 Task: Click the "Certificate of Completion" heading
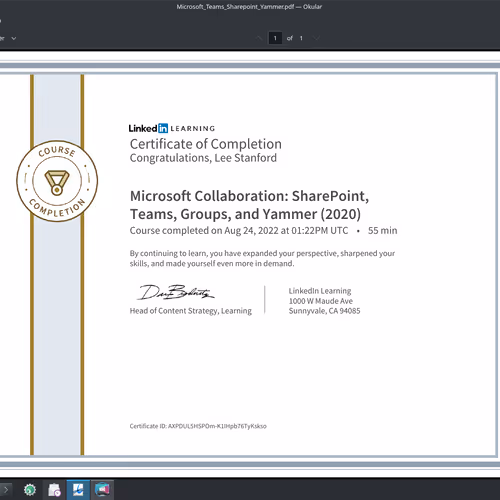tap(206, 144)
